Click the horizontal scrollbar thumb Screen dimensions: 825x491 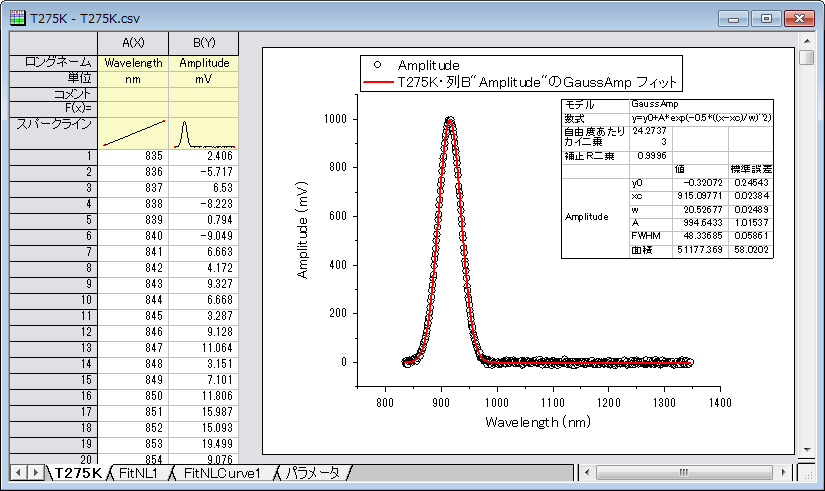coord(684,473)
